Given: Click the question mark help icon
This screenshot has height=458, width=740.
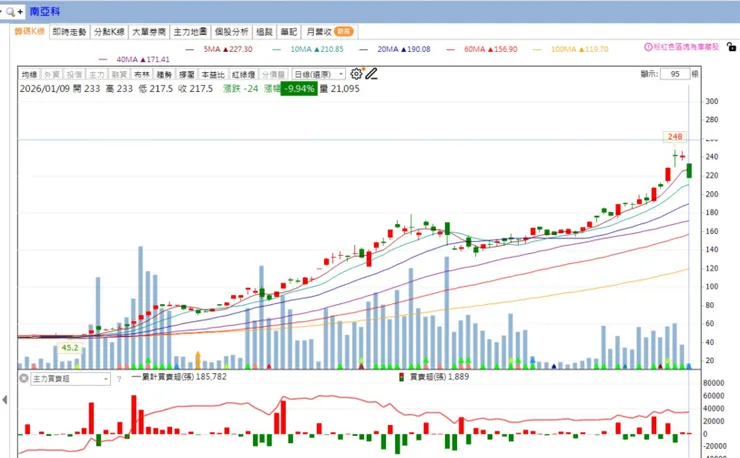Looking at the screenshot, I should [x=119, y=379].
